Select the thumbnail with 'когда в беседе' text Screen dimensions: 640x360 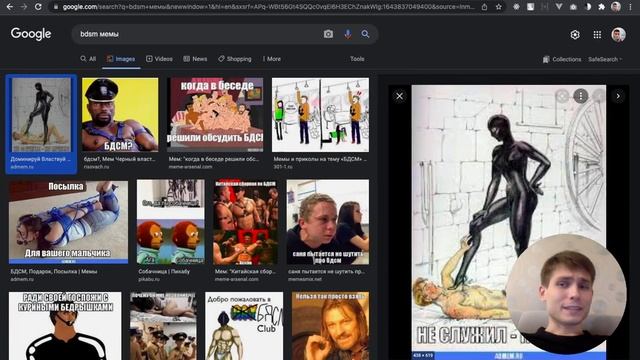[x=216, y=115]
